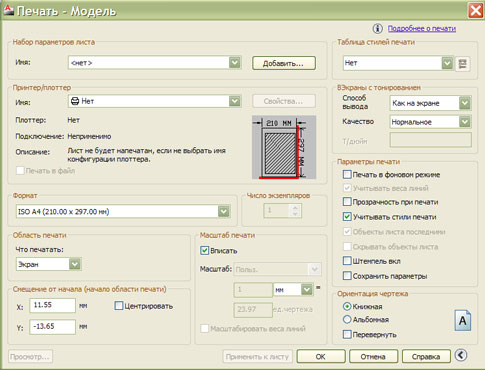Enable Печать в фоновом режиме checkbox
The image size is (485, 370).
pyautogui.click(x=347, y=174)
